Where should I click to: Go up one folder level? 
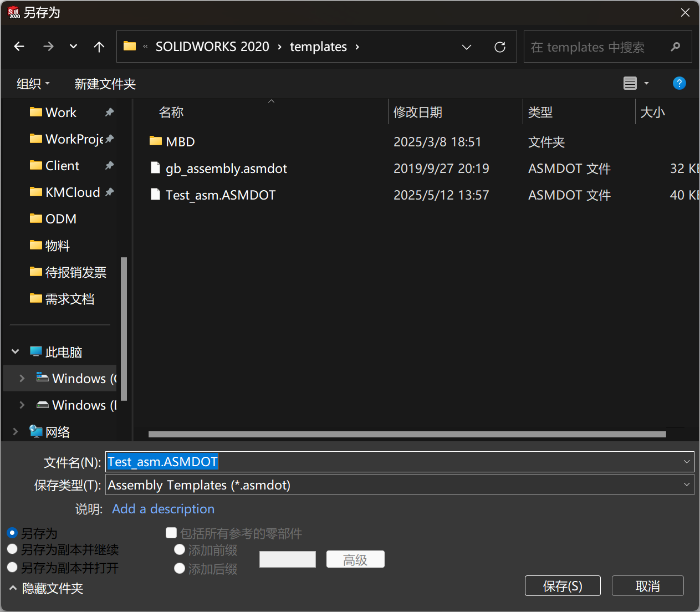coord(99,47)
